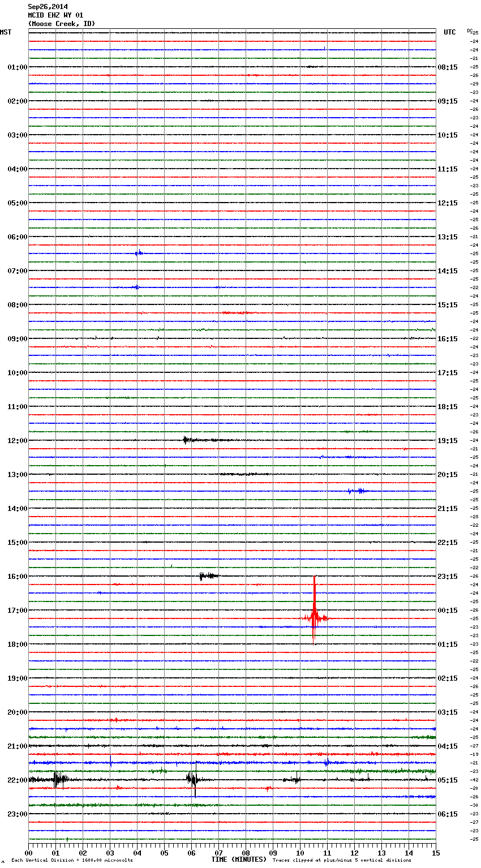The width and height of the screenshot is (481, 868).
Task: Select the 02:00 MST time label
Action: tap(18, 101)
